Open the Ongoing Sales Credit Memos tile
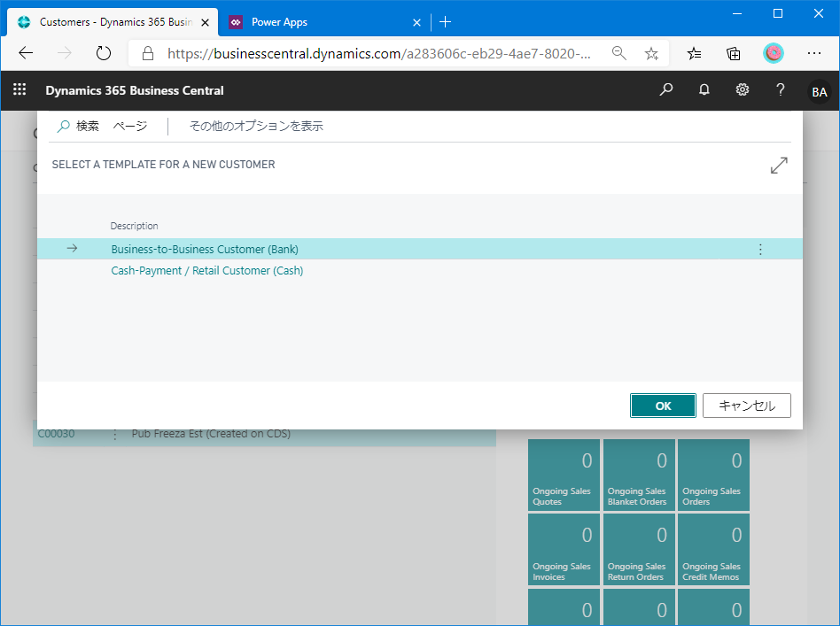This screenshot has height=626, width=840. pos(713,550)
